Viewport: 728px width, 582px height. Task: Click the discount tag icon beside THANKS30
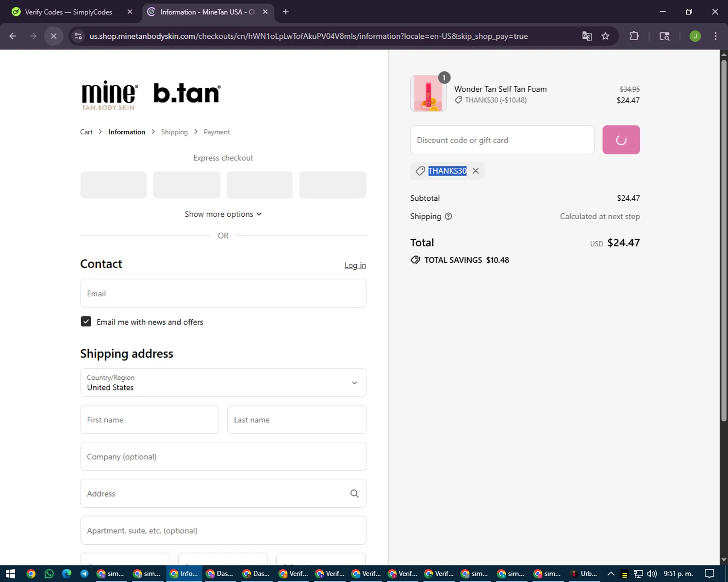pos(420,171)
